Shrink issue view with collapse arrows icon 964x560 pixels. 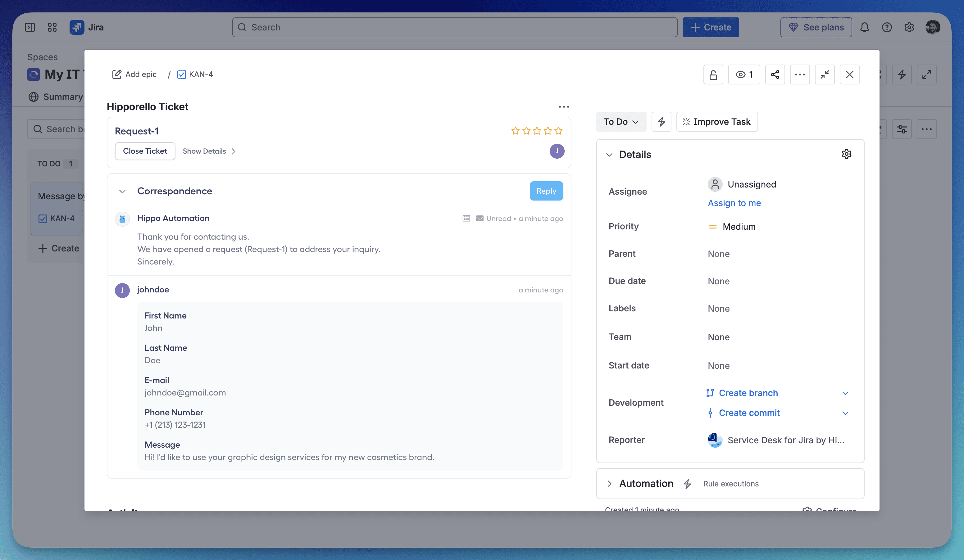click(824, 75)
